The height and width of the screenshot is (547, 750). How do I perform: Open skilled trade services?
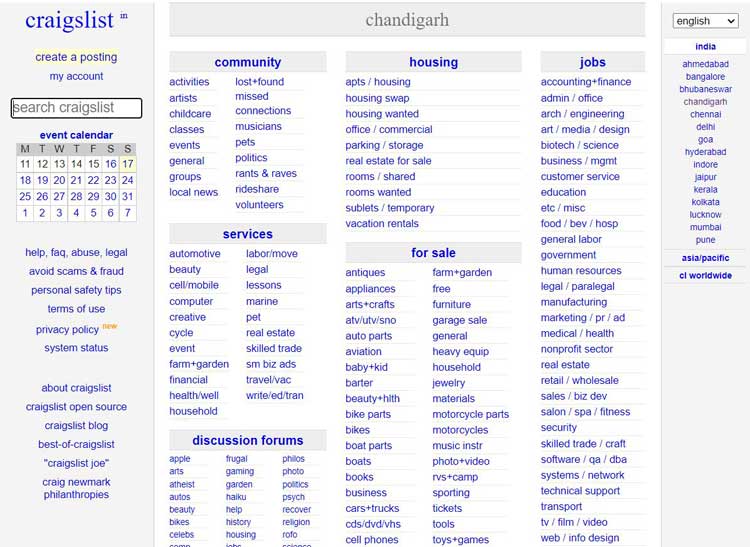click(274, 348)
